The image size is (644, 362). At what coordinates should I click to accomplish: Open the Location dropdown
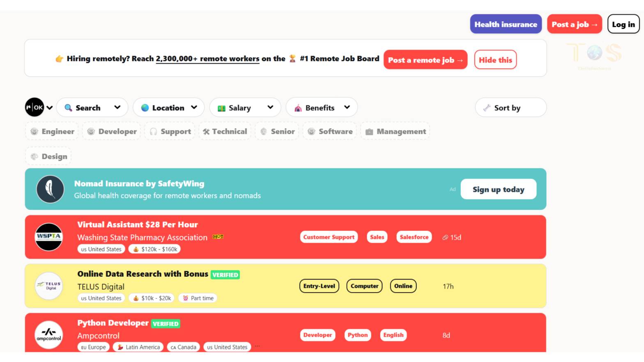[169, 108]
